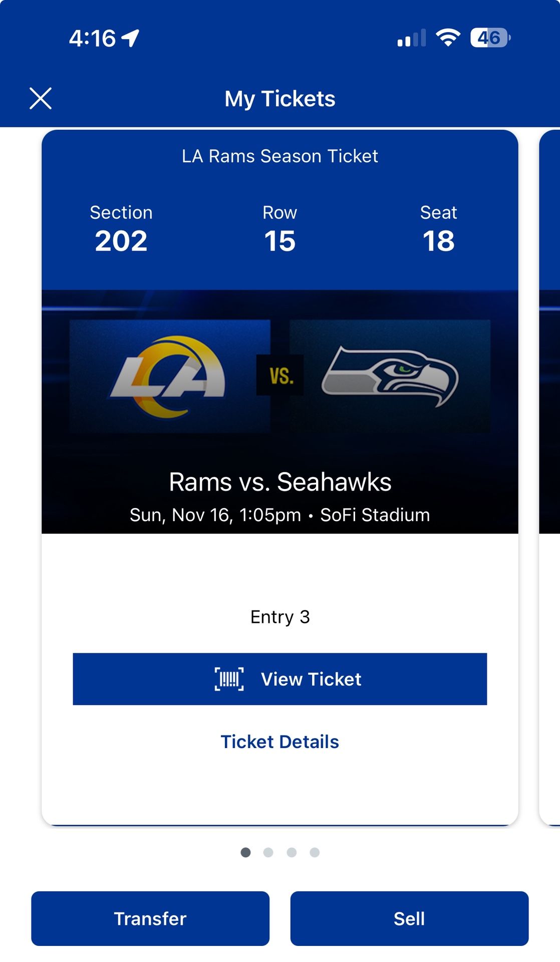Tap the Rams vs. Seahawks event title
This screenshot has height=962, width=560.
click(x=280, y=482)
